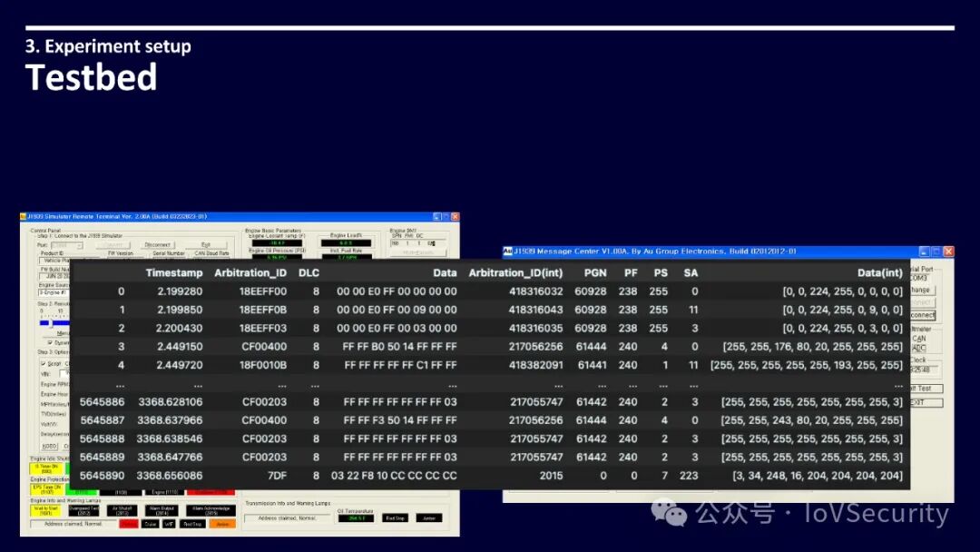Click the Exit button in Control Panel

pos(206,244)
